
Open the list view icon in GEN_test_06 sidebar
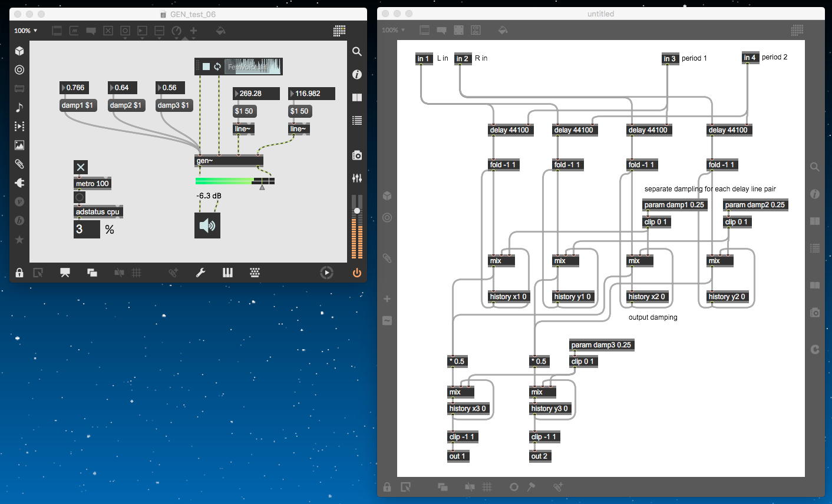click(x=357, y=120)
